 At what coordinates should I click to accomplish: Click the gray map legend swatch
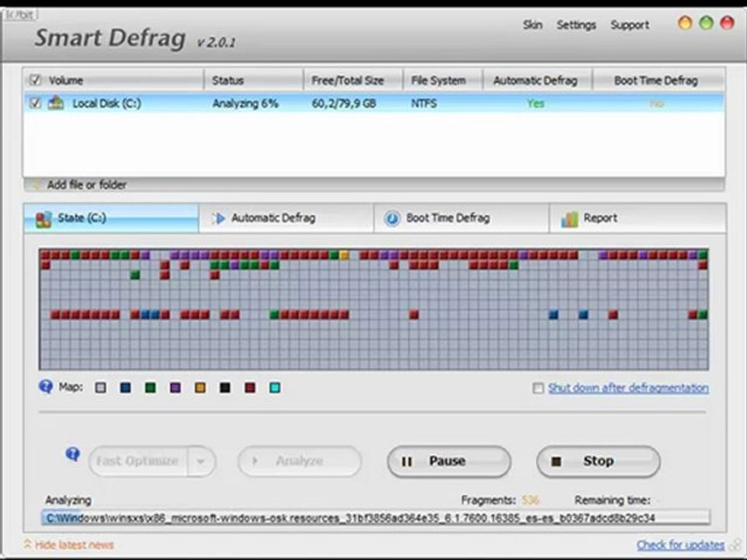click(x=100, y=387)
